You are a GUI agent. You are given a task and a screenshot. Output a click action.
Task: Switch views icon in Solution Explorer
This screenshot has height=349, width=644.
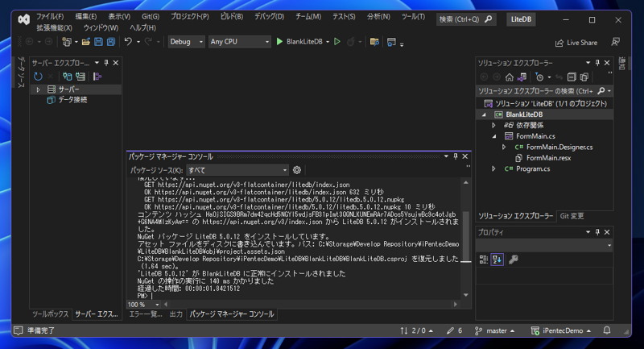click(x=522, y=77)
